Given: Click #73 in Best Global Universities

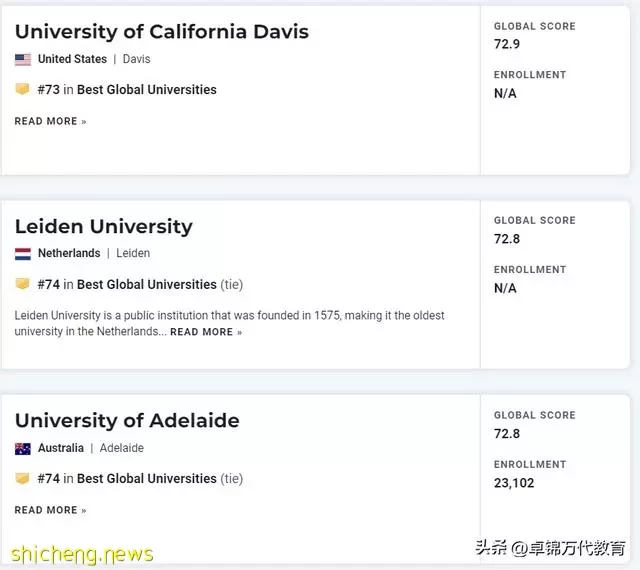Looking at the screenshot, I should pos(127,89).
